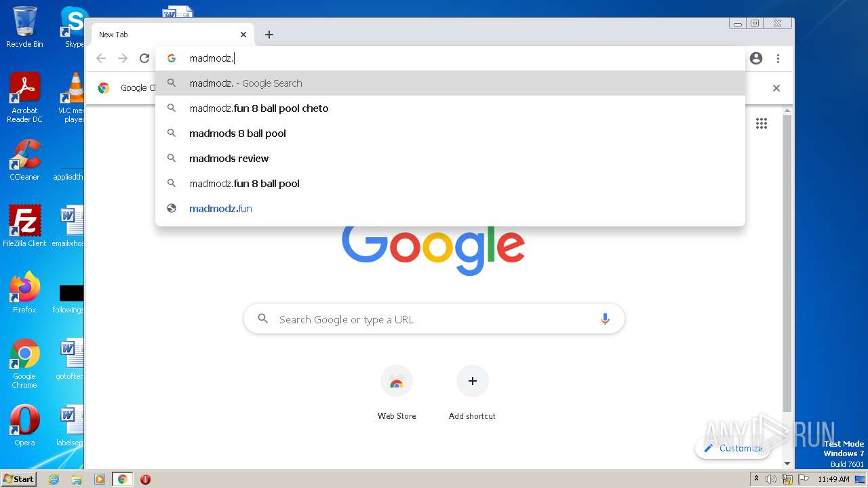Viewport: 868px width, 488px height.
Task: Show hidden tray icons arrow
Action: pyautogui.click(x=757, y=479)
